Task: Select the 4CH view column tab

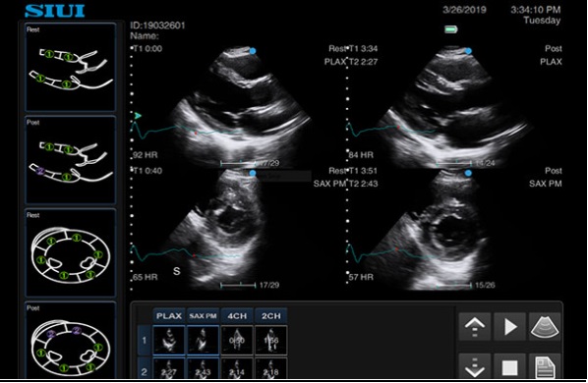Action: 237,316
